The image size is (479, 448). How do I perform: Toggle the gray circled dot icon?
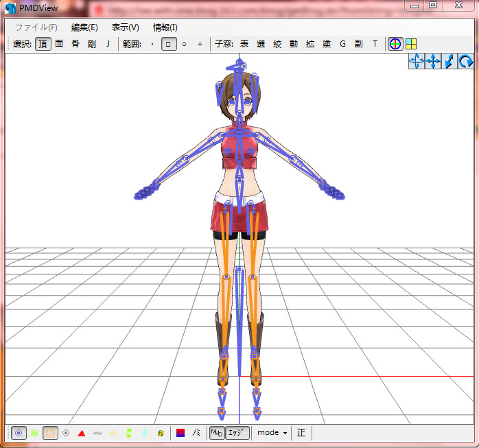point(66,433)
